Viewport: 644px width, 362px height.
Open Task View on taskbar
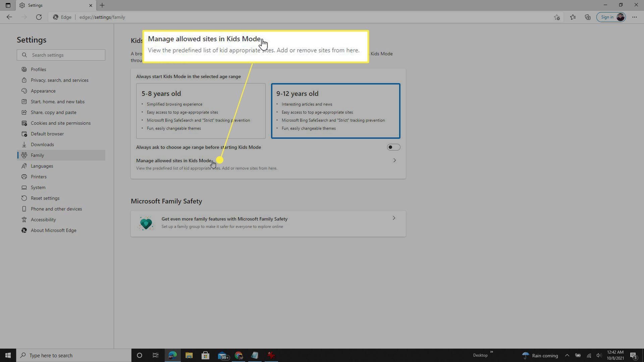click(x=156, y=355)
